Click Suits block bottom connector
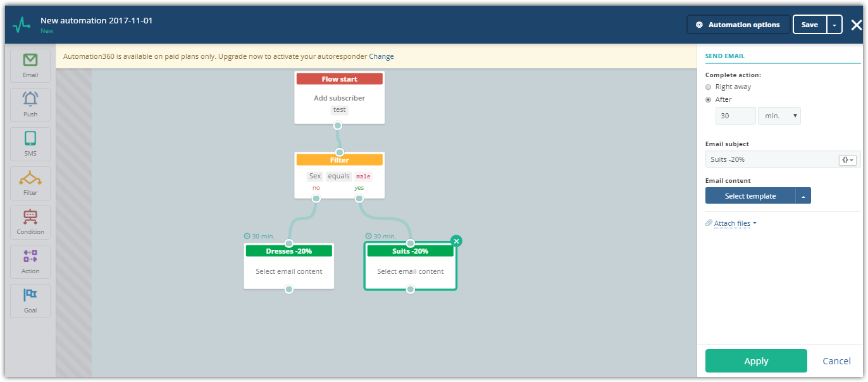868x382 pixels. point(411,290)
